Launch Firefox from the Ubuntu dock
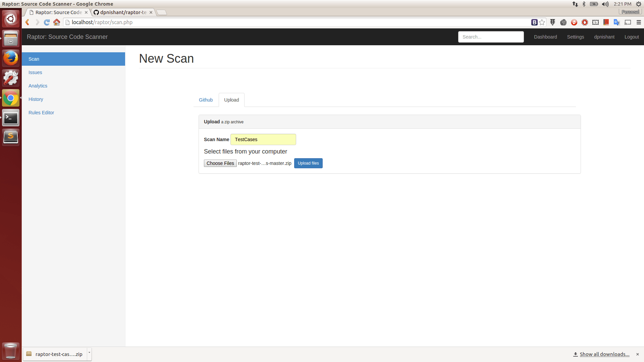This screenshot has height=362, width=644. coord(11,58)
